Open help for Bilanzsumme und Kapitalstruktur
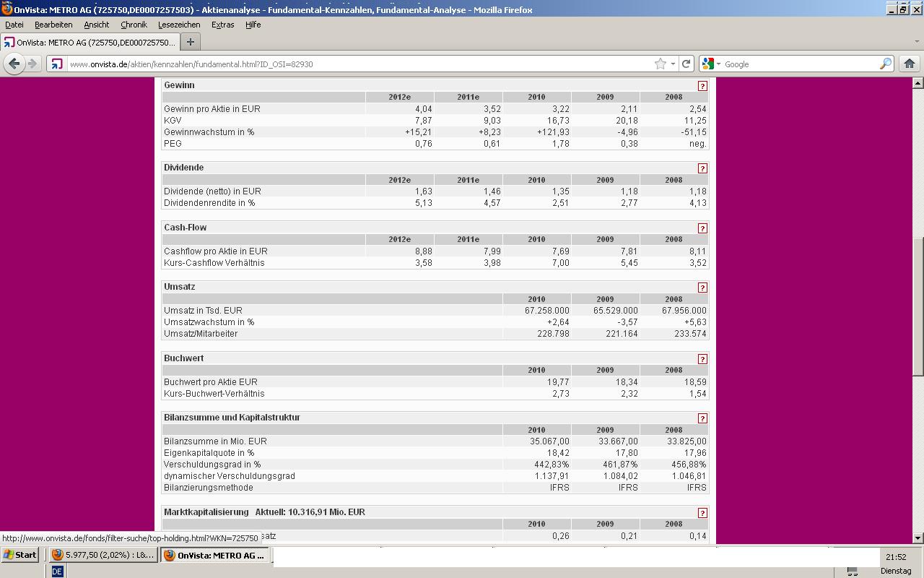Viewport: 924px width, 578px height. [702, 418]
